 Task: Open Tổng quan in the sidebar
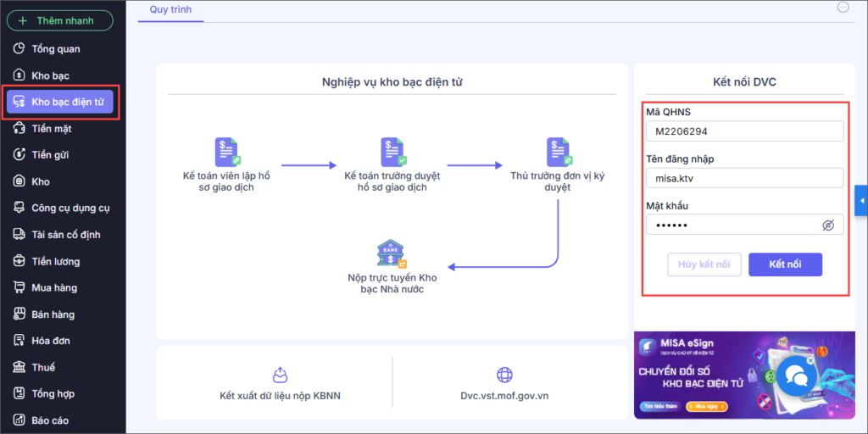[x=56, y=48]
